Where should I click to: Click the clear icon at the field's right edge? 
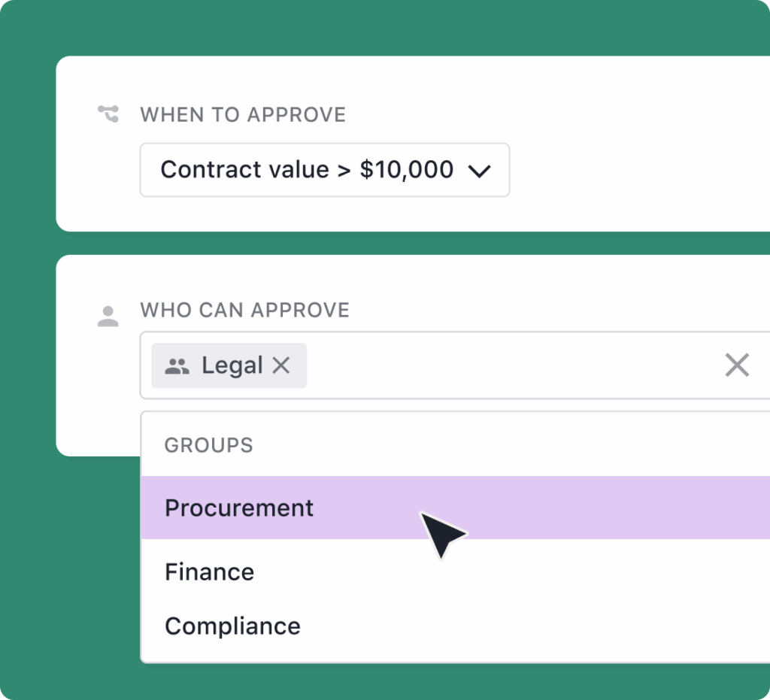pyautogui.click(x=737, y=365)
